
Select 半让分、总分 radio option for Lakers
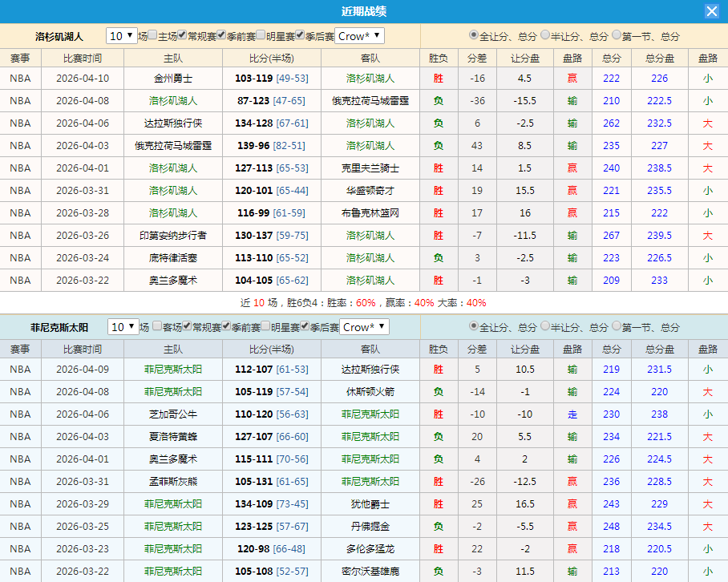pos(544,35)
